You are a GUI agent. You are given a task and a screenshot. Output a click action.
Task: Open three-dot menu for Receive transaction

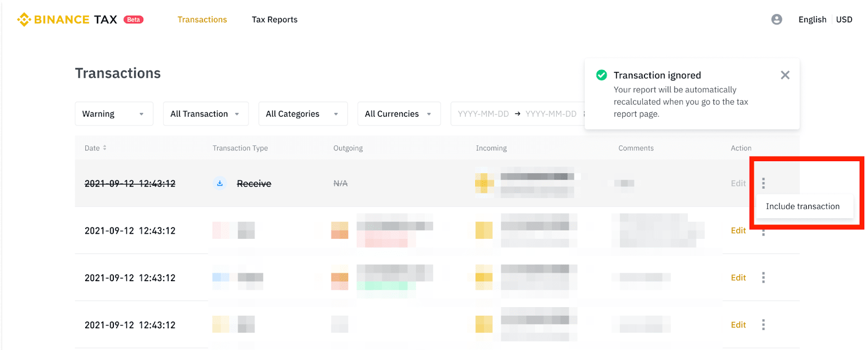[x=763, y=183]
